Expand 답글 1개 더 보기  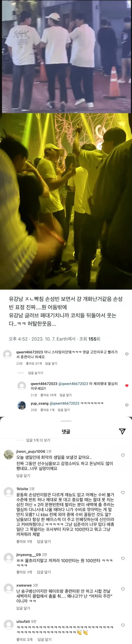38,440
